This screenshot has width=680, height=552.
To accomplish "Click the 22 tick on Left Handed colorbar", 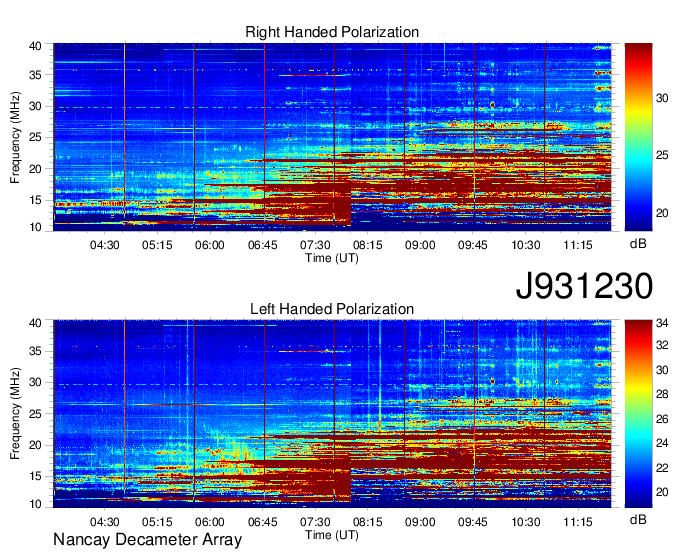I will click(x=662, y=468).
